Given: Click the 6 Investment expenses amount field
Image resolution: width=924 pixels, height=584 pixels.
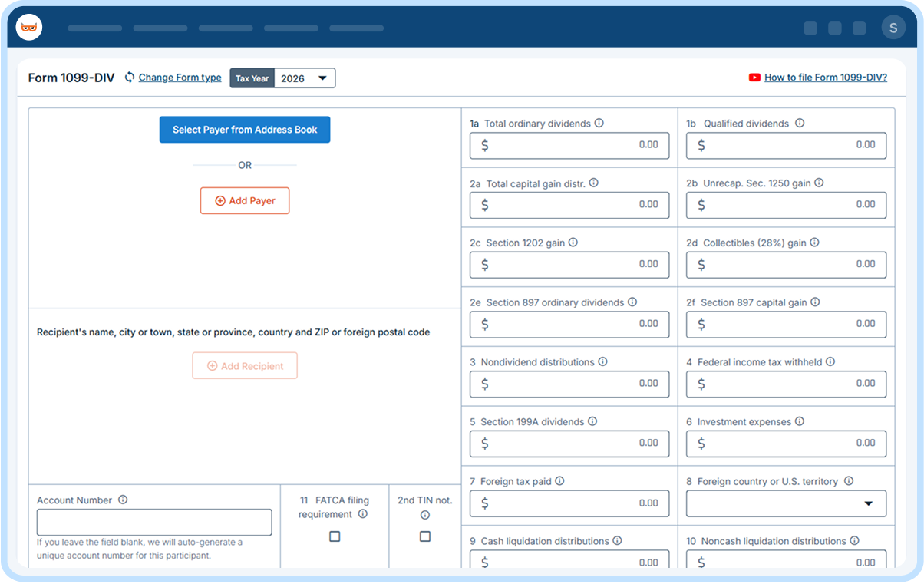Looking at the screenshot, I should pyautogui.click(x=786, y=444).
